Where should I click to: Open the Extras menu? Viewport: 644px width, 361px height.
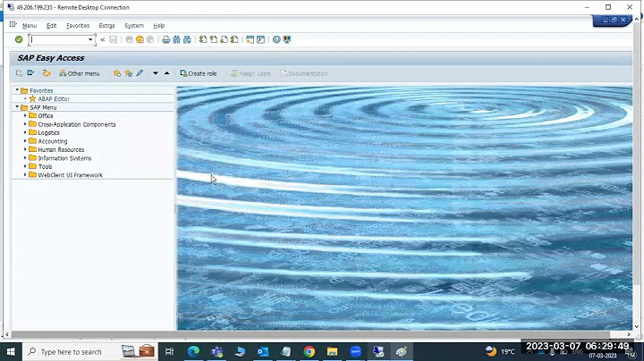pos(106,25)
